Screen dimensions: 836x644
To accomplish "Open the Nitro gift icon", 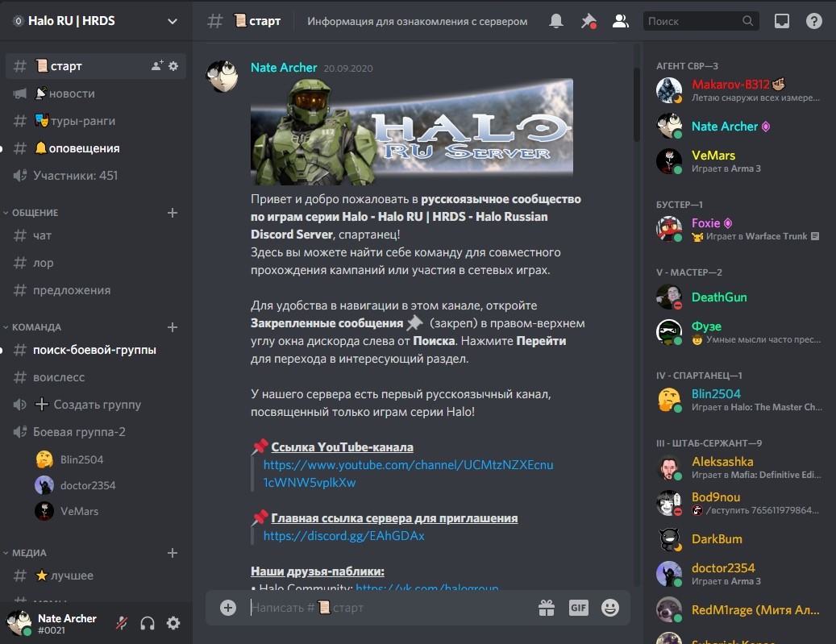I will pyautogui.click(x=547, y=608).
